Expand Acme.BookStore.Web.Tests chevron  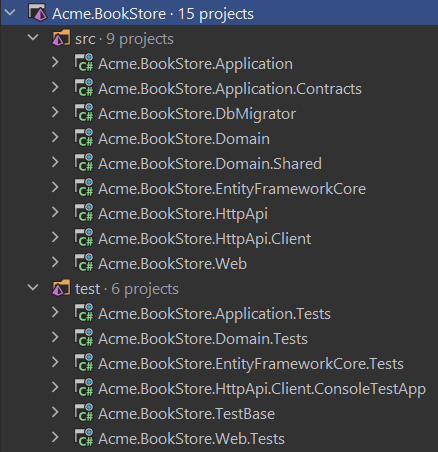[x=55, y=438]
